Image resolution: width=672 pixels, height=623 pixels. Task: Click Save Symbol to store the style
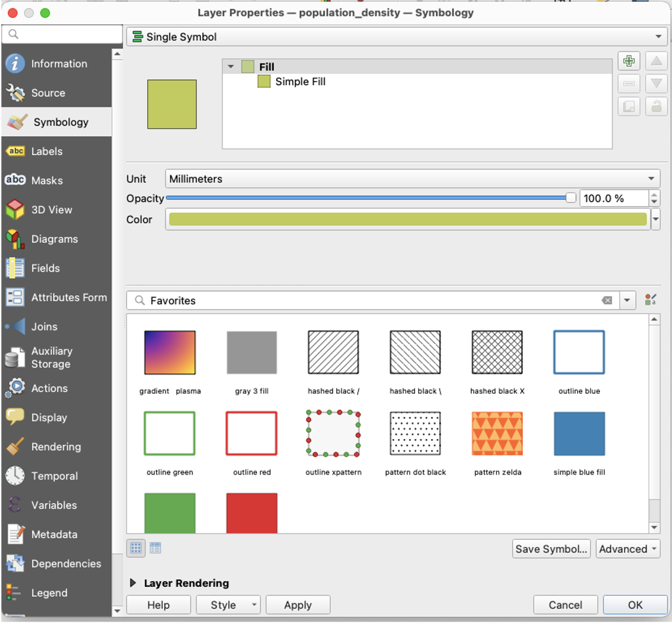(x=551, y=548)
